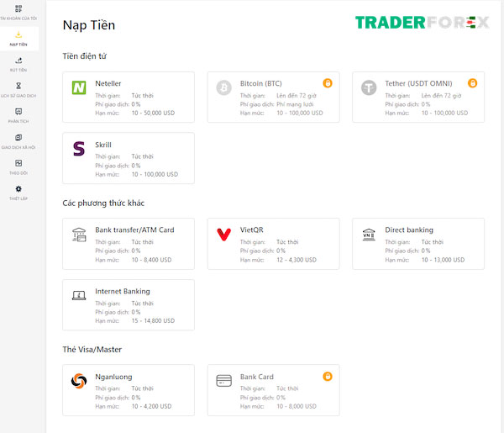Open the Giao dịch xã hội icon
The width and height of the screenshot is (504, 433).
click(x=18, y=137)
